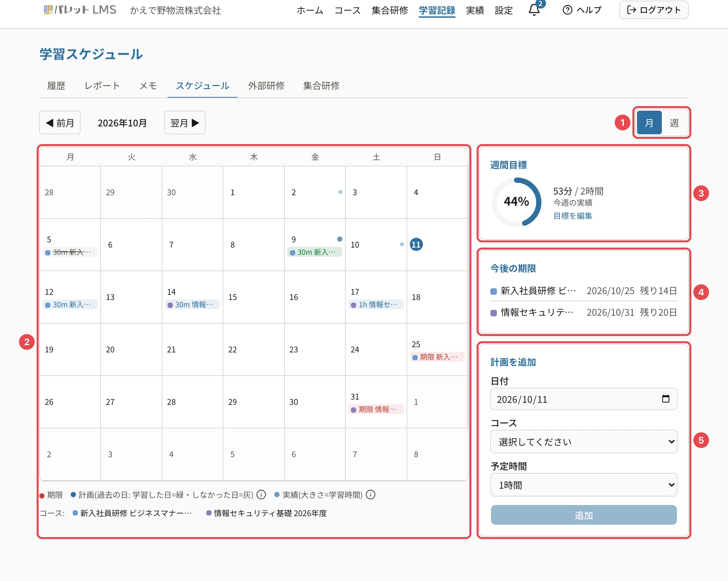Switch to the 履歴 tab
Viewport: 728px width, 581px height.
[x=56, y=85]
